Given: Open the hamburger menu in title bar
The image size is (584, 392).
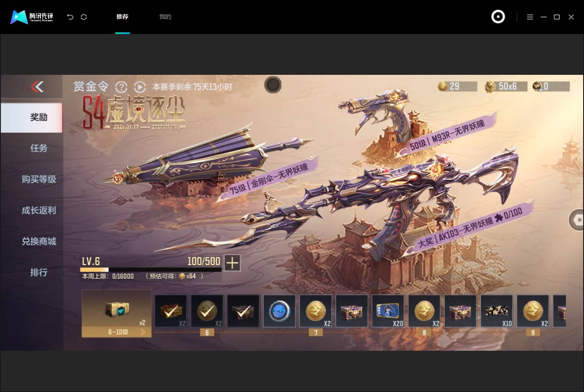Looking at the screenshot, I should point(530,17).
